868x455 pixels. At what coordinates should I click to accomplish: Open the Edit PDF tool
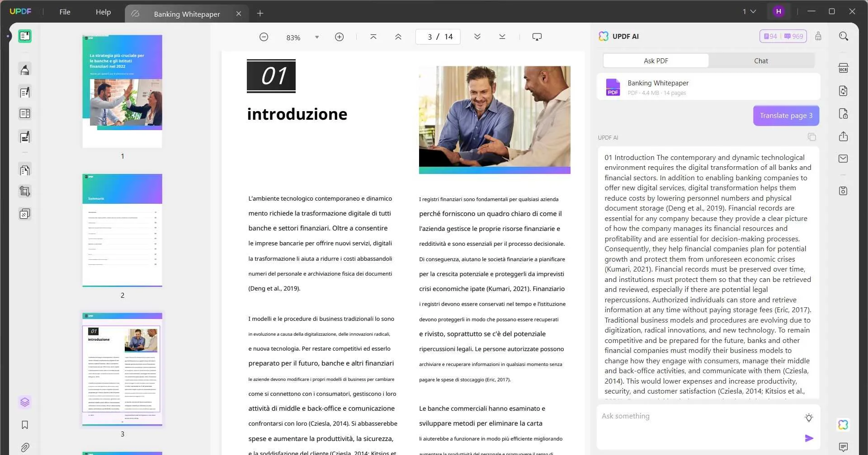(25, 92)
